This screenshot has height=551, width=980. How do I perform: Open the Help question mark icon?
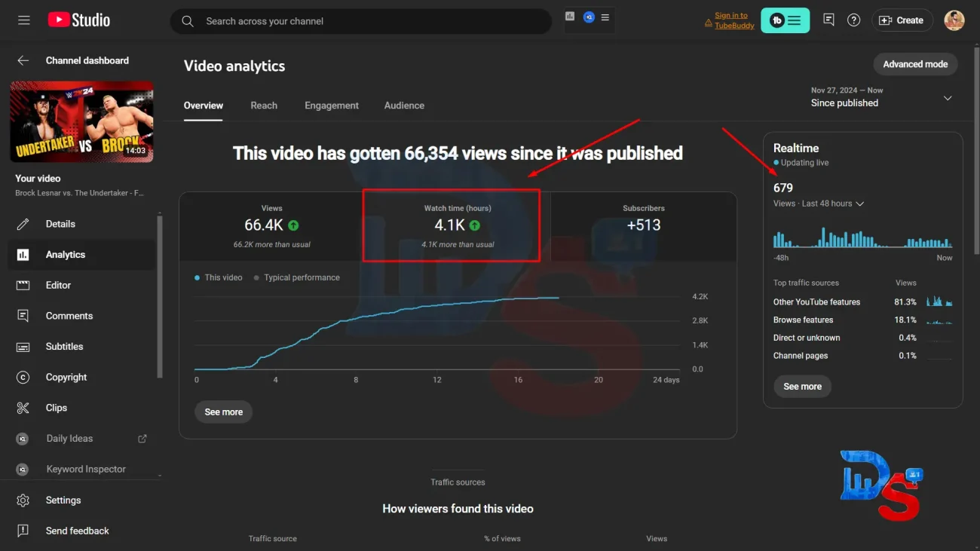click(x=853, y=20)
